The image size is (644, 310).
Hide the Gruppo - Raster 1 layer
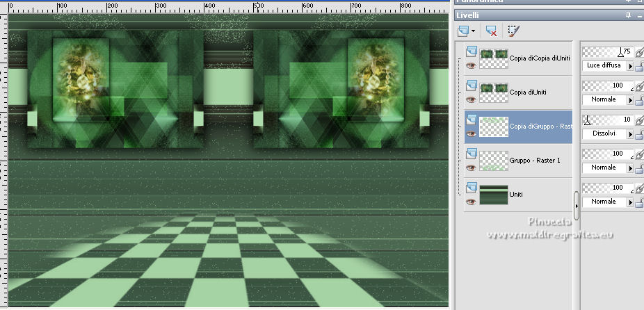[x=471, y=168]
